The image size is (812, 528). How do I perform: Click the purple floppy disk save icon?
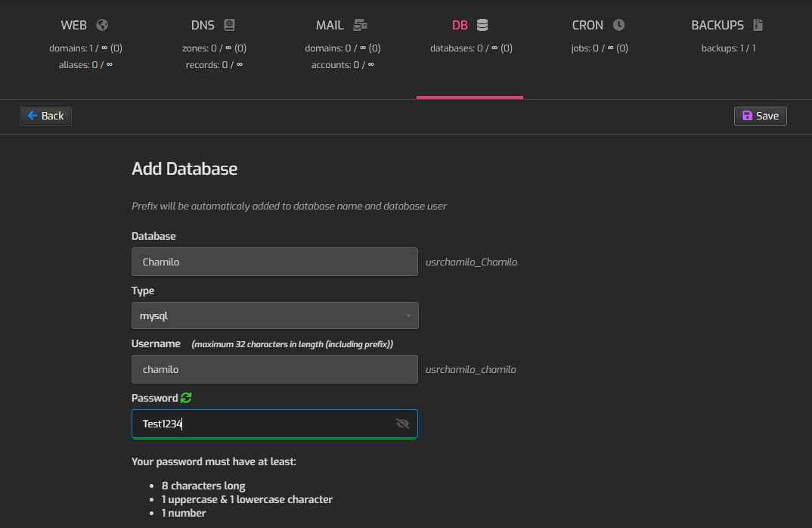(x=747, y=116)
